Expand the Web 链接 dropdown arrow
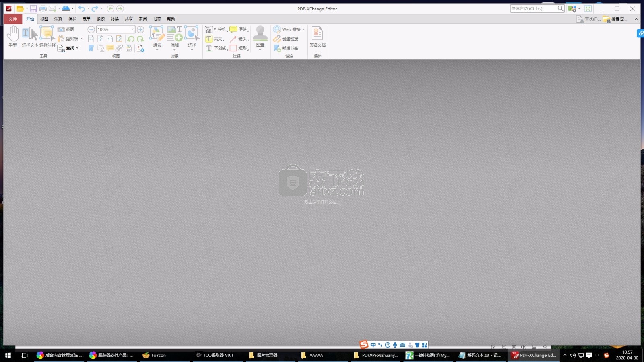Screen dimensions: 644x362 tap(303, 29)
